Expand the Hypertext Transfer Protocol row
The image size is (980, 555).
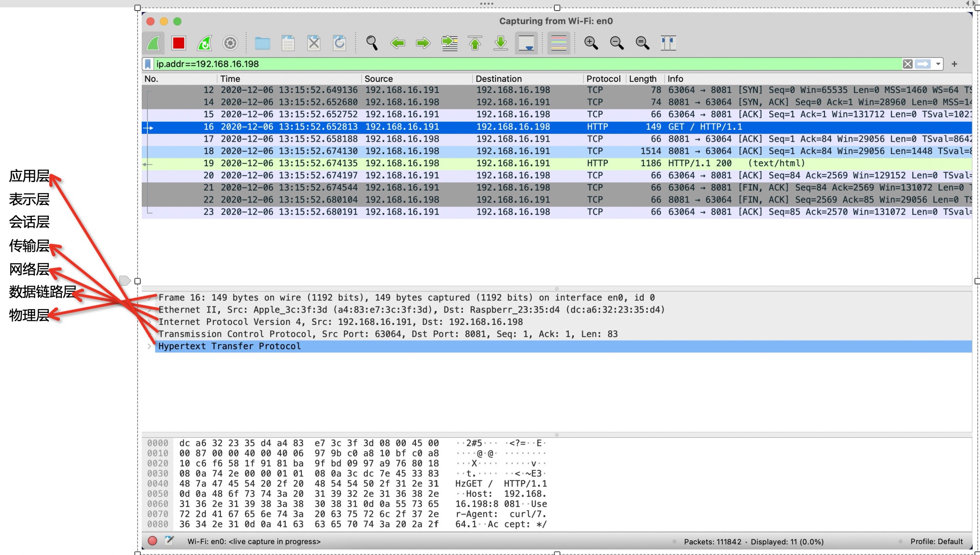pyautogui.click(x=150, y=346)
